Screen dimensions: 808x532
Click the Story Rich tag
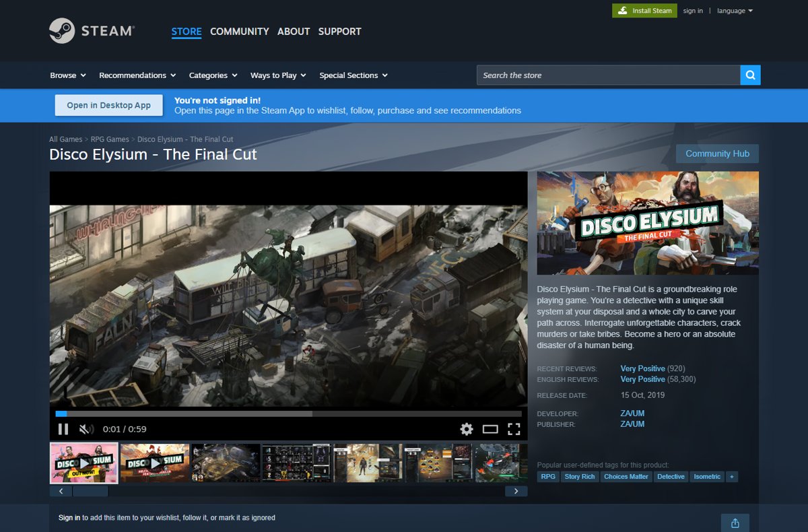tap(580, 477)
